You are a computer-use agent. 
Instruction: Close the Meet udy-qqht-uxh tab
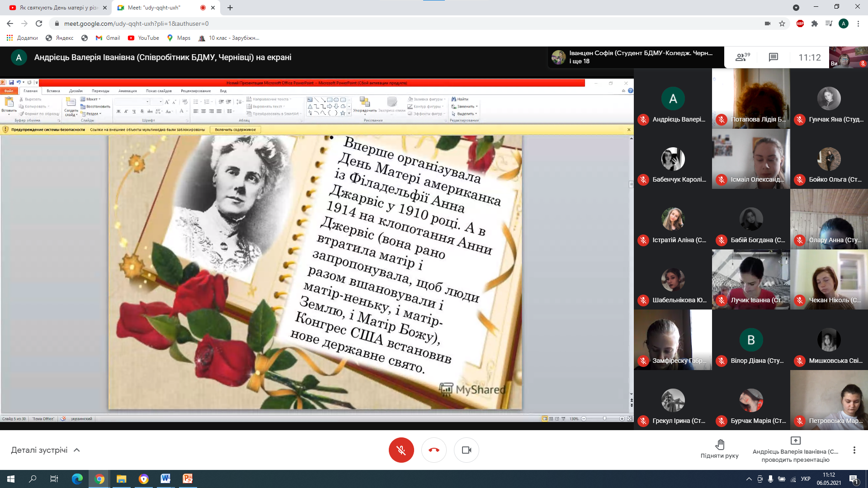tap(213, 8)
